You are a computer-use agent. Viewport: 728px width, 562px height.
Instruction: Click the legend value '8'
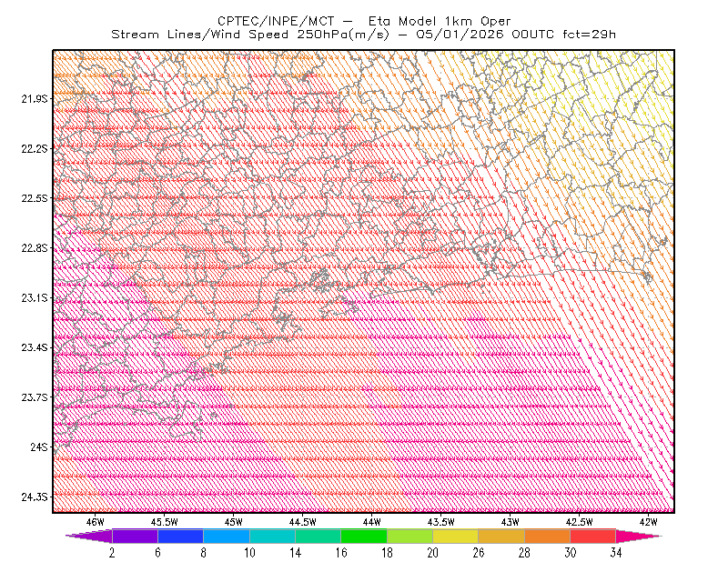click(x=203, y=553)
